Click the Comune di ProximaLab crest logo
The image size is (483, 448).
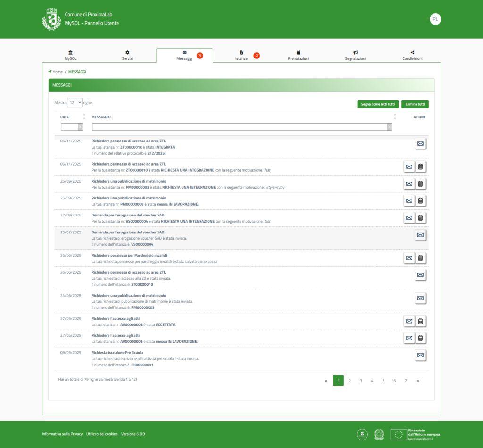51,19
